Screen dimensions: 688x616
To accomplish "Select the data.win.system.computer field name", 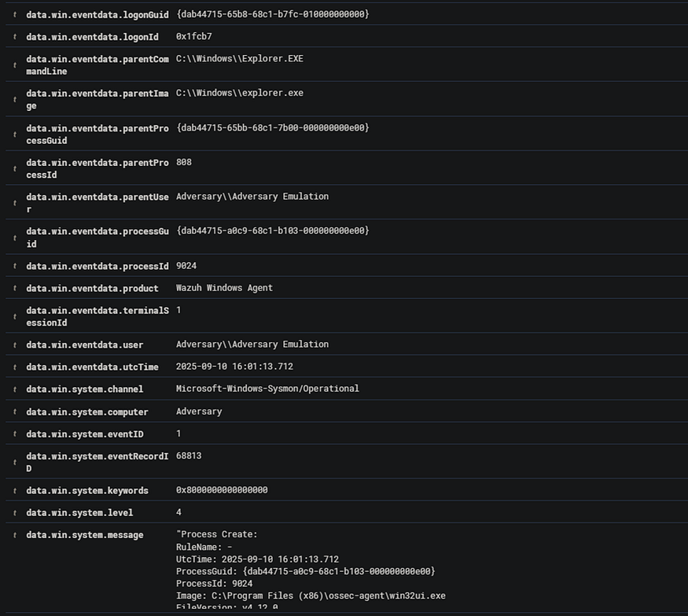I will point(87,411).
